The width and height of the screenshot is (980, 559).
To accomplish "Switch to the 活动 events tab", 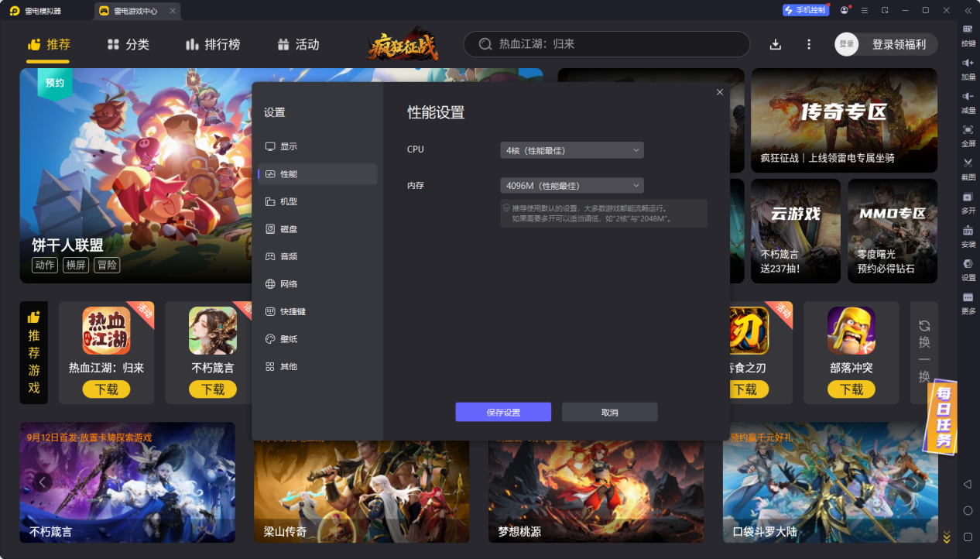I will (x=298, y=45).
